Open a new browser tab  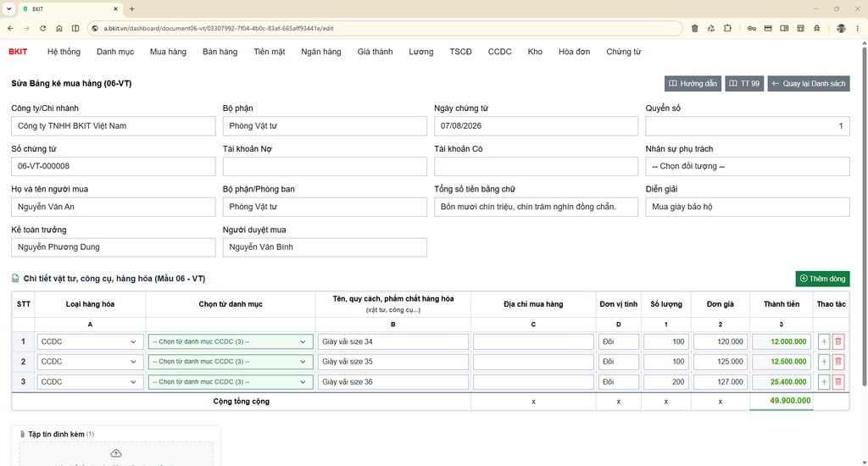[x=131, y=8]
